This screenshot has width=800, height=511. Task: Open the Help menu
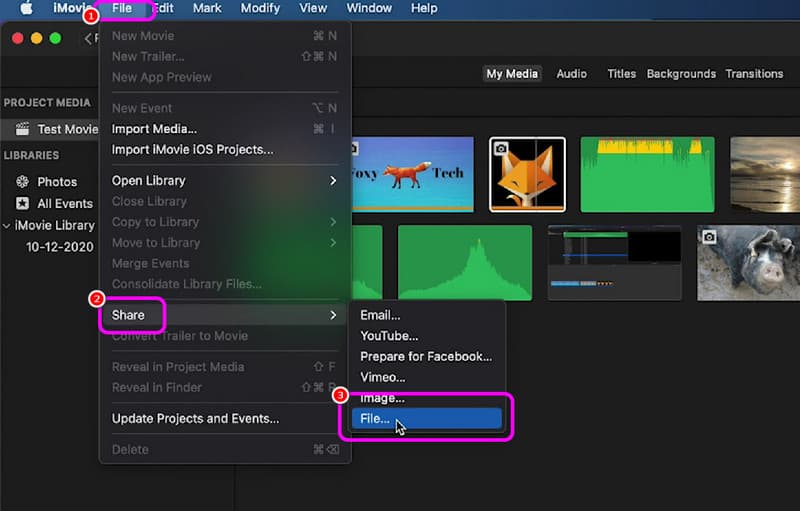(x=424, y=8)
